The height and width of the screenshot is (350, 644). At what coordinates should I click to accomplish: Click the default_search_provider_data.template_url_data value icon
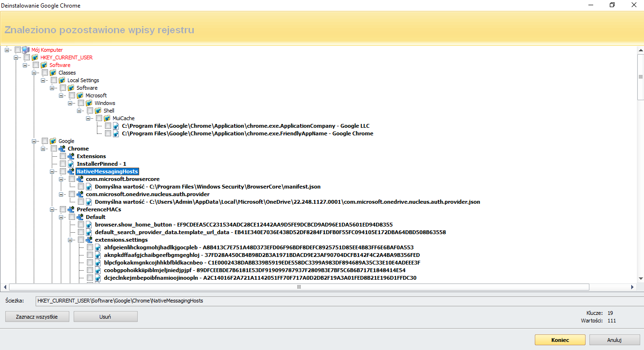point(89,232)
